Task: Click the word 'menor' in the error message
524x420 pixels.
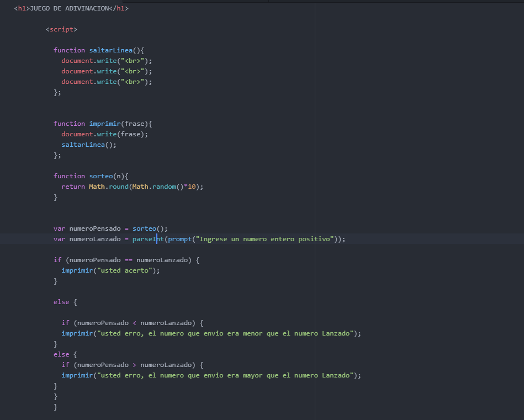Action: pos(253,333)
